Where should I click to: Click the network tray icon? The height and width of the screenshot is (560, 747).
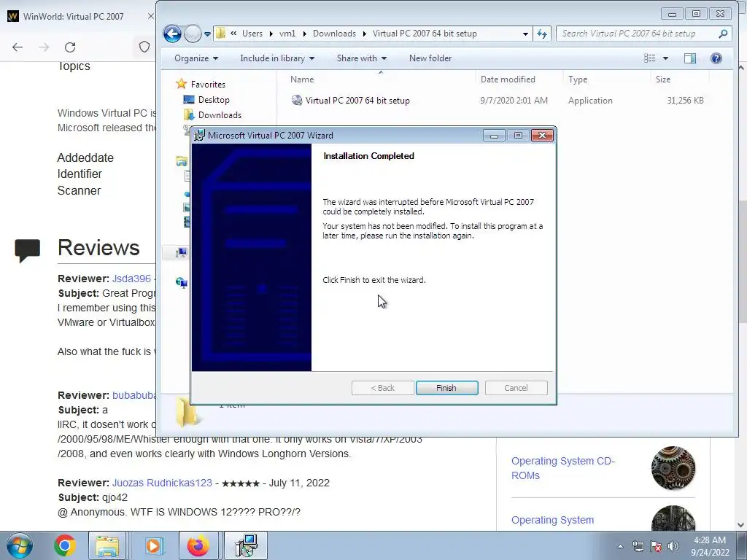638,546
